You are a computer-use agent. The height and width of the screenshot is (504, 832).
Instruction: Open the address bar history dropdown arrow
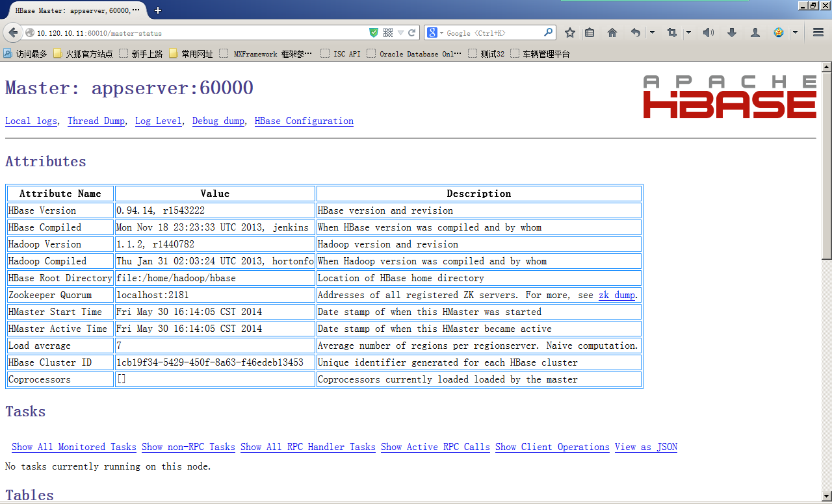pos(400,32)
